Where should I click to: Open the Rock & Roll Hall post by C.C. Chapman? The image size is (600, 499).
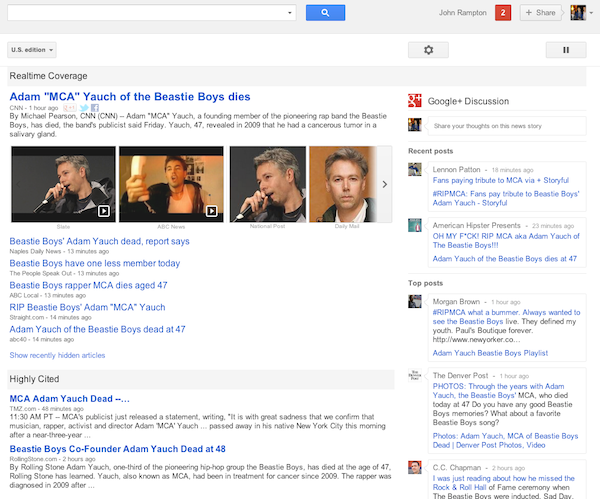click(504, 483)
